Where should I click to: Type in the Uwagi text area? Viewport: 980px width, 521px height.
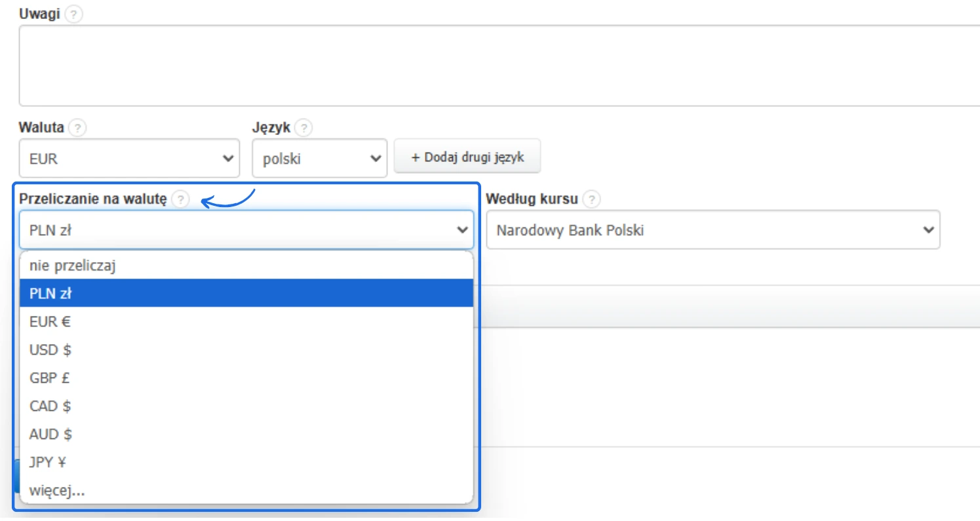coord(498,66)
